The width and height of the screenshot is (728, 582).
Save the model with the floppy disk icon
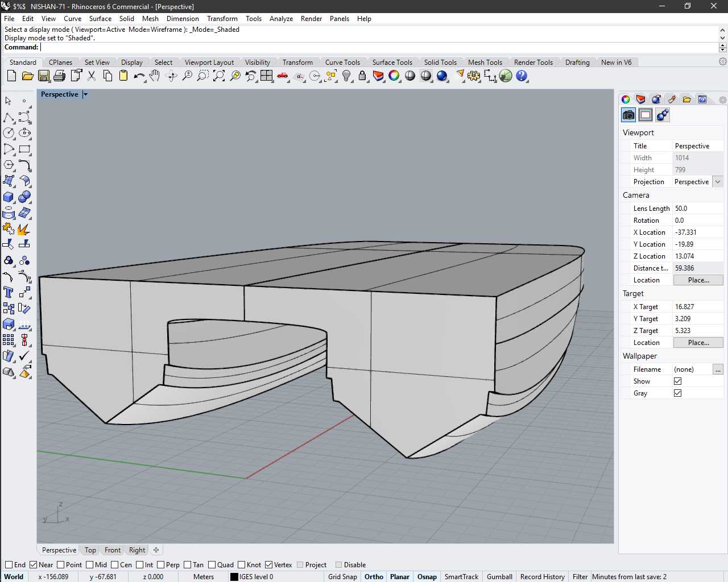tap(43, 76)
